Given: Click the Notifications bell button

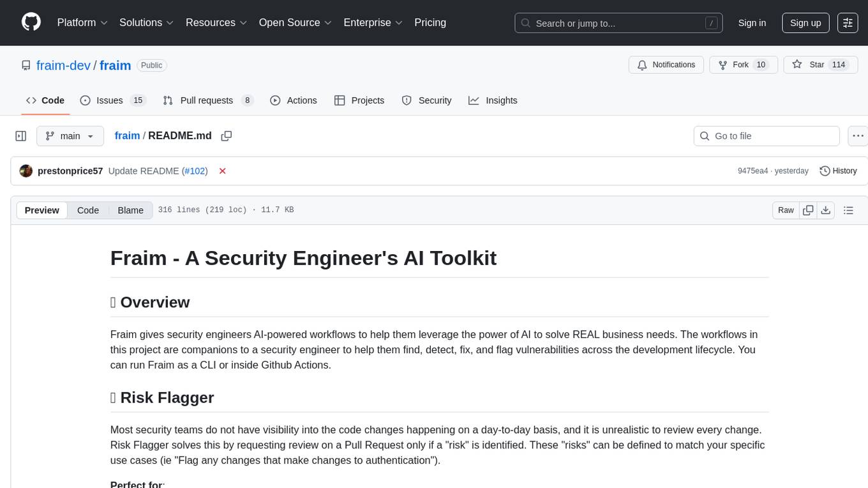Looking at the screenshot, I should pyautogui.click(x=666, y=65).
